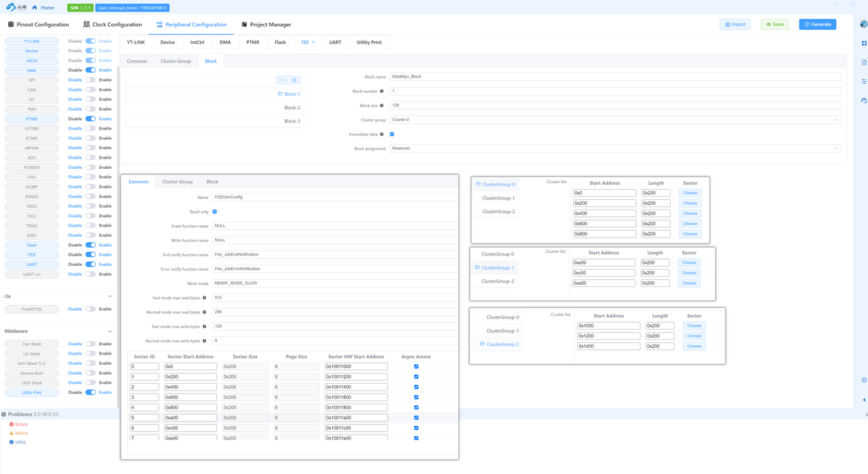Screen dimensions: 868x474
Task: Toggle the Utility Print switch
Action: pos(90,393)
